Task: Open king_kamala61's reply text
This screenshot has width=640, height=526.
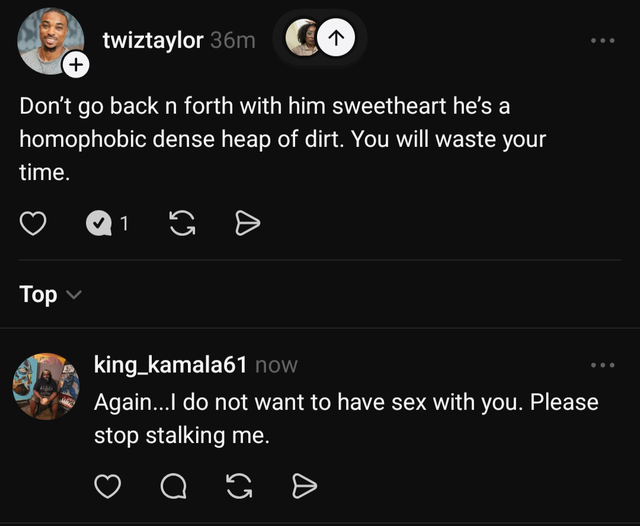Action: click(x=345, y=418)
